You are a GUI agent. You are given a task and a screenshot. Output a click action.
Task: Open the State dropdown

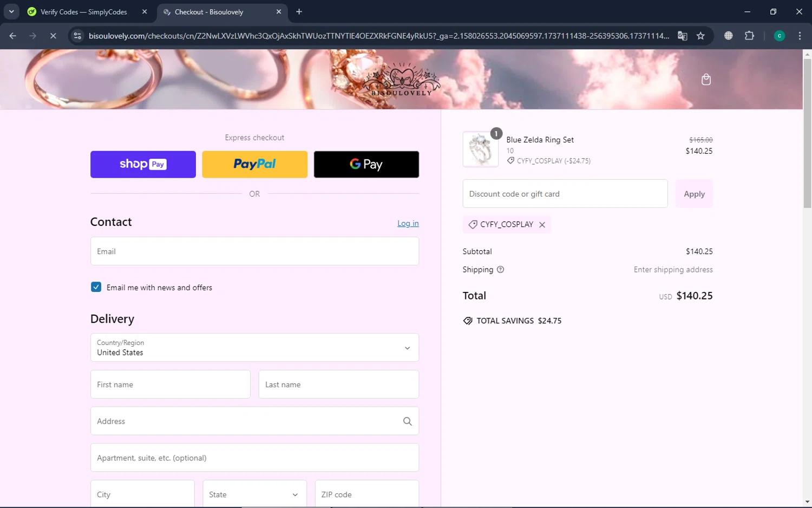point(254,494)
